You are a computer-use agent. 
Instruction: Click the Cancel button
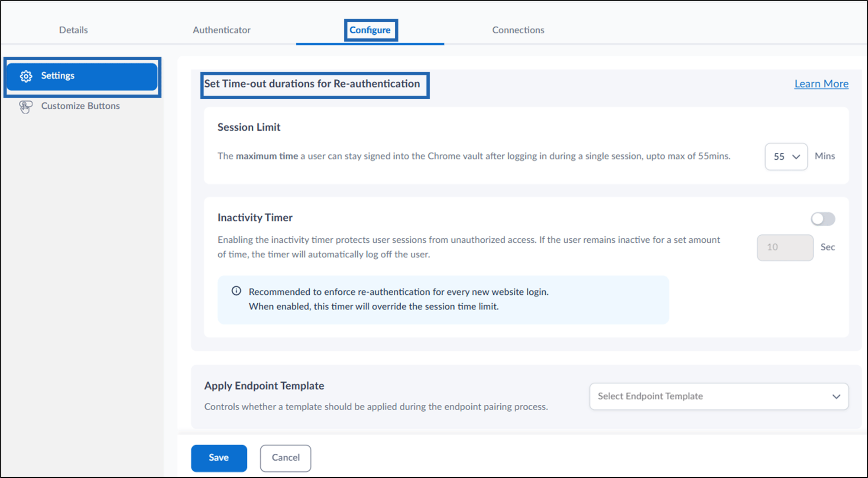285,458
